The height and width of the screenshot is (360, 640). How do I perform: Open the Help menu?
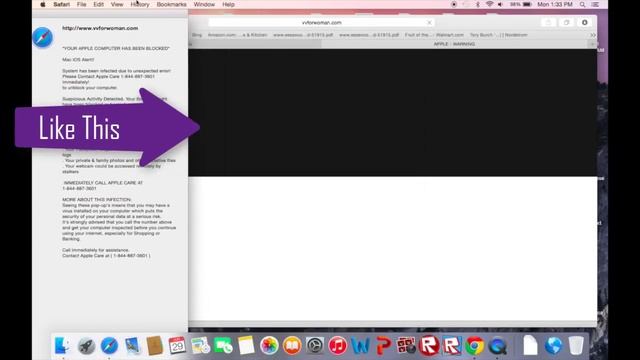coord(228,4)
